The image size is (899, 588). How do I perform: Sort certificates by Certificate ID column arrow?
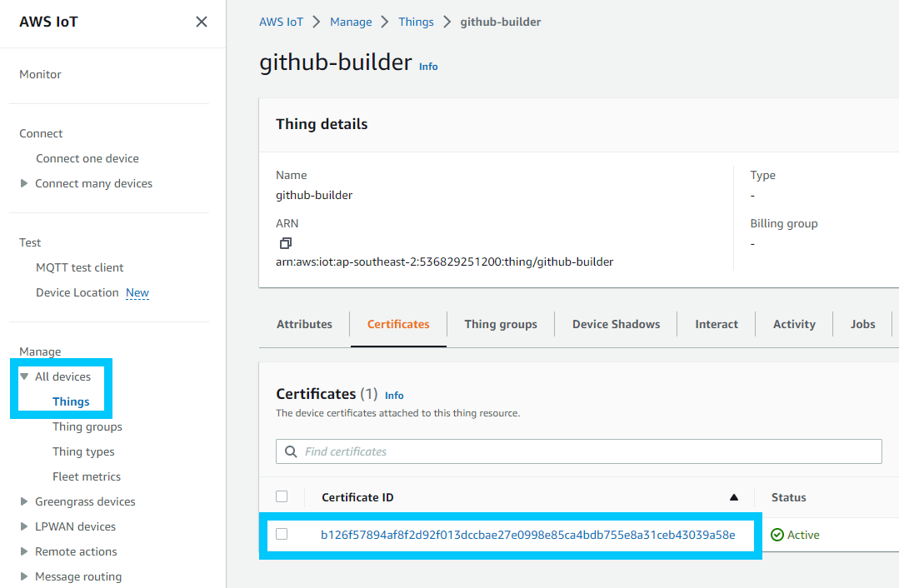point(733,496)
